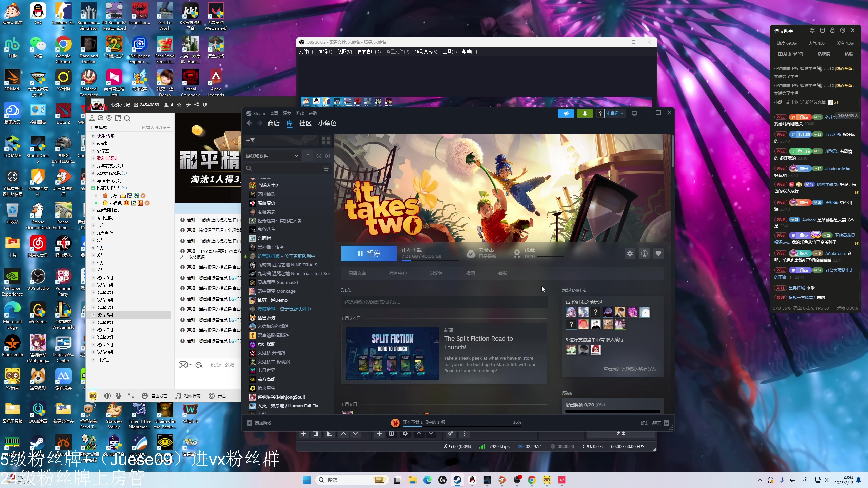Toggle Steam library grid view
Viewport: 868px width, 488px height.
pyautogui.click(x=326, y=140)
